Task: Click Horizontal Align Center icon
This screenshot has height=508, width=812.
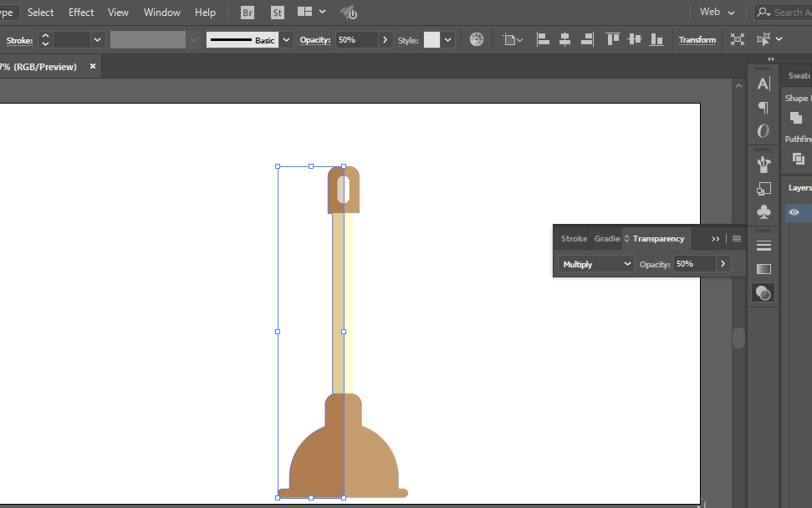Action: pos(564,39)
